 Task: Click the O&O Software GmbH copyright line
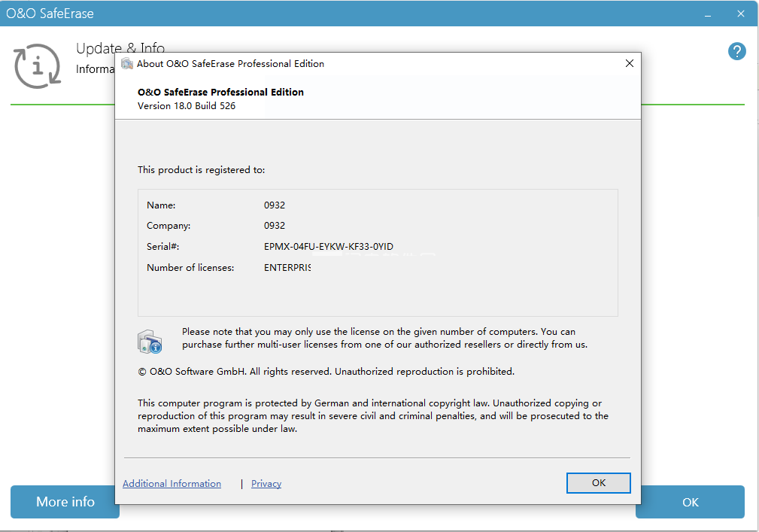326,371
